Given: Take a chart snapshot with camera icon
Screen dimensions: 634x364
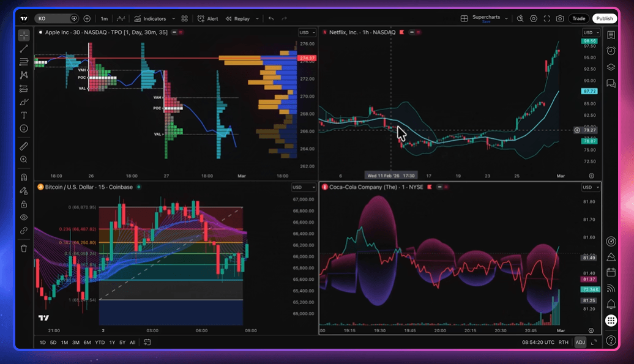Looking at the screenshot, I should pos(560,18).
